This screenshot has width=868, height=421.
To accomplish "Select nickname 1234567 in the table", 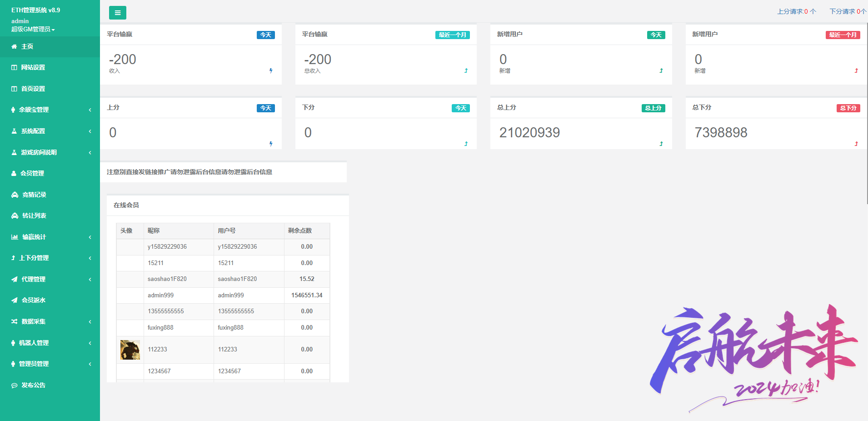I will [159, 371].
